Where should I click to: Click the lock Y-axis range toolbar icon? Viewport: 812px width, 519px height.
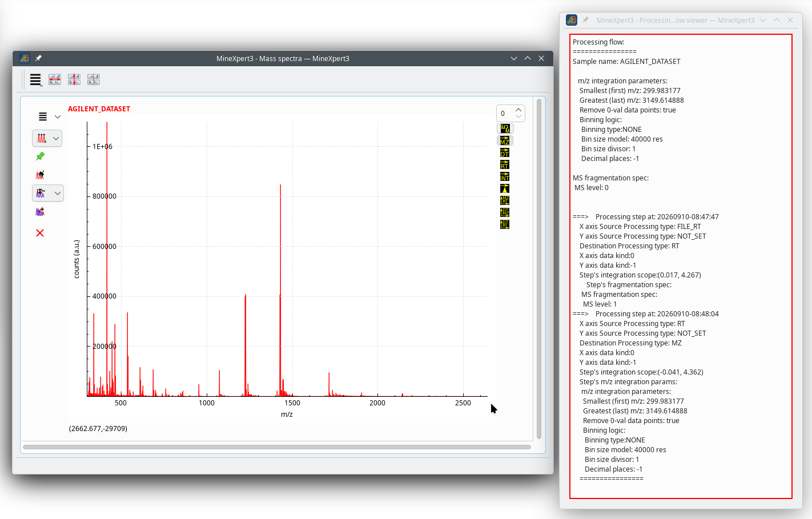[74, 79]
